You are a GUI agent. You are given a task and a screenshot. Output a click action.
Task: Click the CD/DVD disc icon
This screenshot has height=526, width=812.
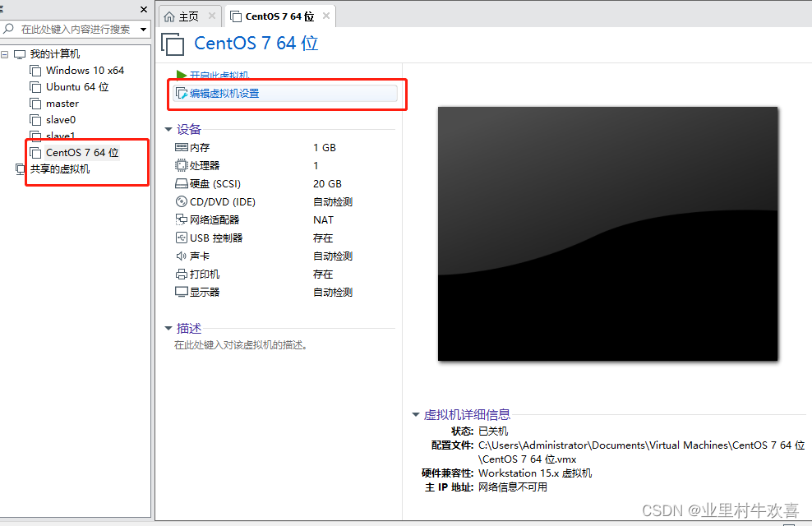[x=182, y=202]
